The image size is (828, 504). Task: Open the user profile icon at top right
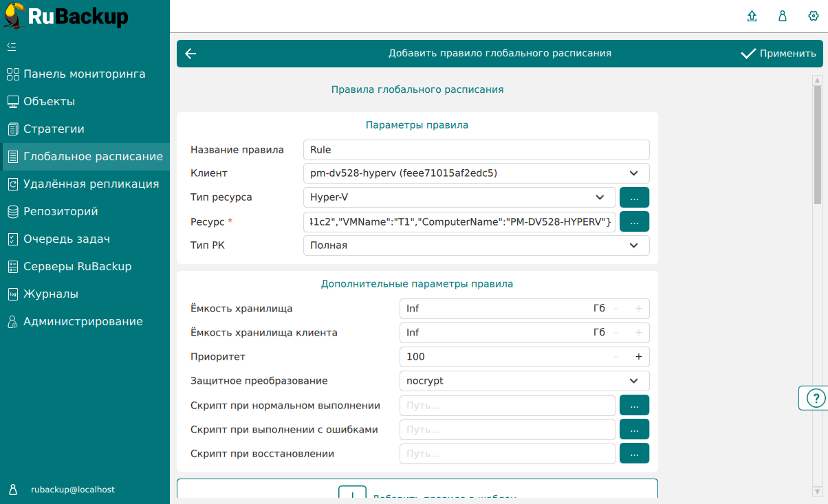783,17
